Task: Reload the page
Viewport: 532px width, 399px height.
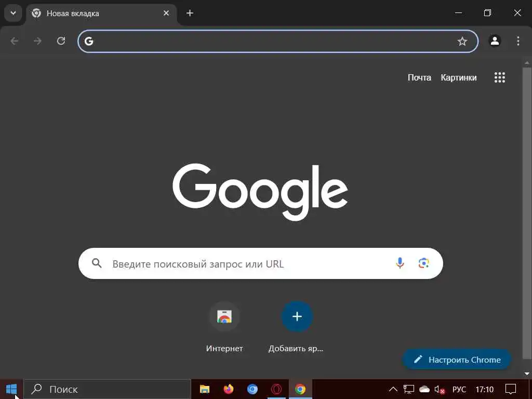Action: tap(61, 41)
